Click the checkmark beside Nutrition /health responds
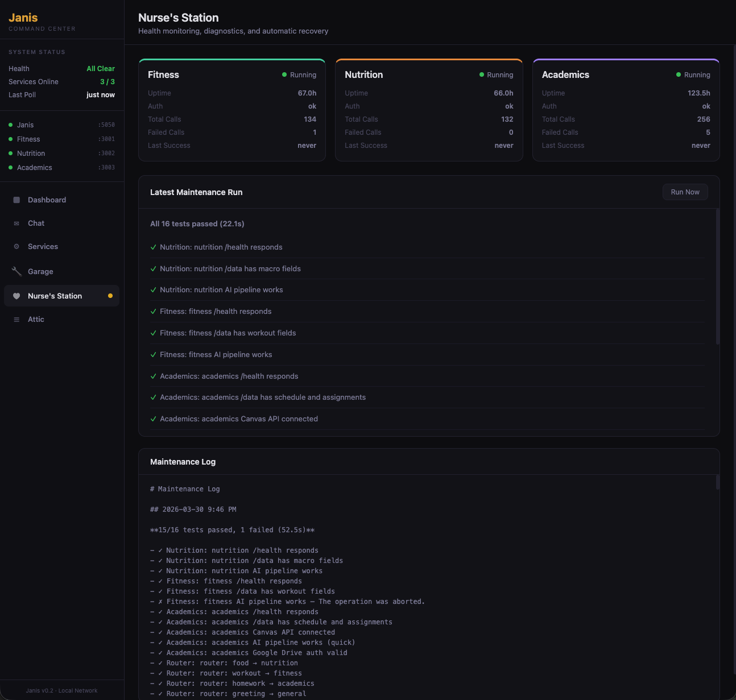 (154, 247)
